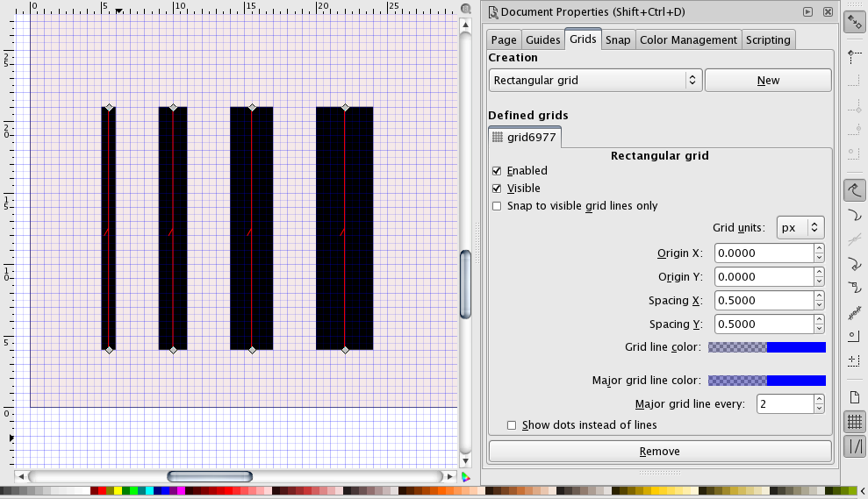This screenshot has width=868, height=499.
Task: Toggle snap bounding boxes button
Action: [855, 55]
